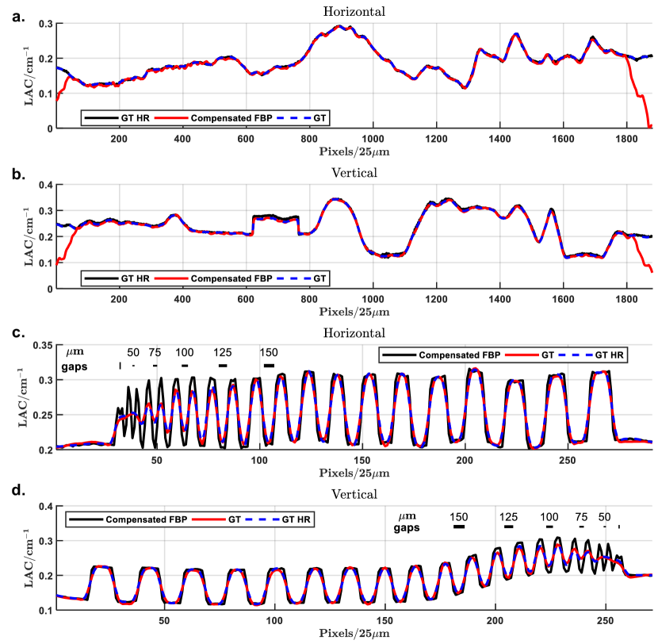Screen dimensions: 658x644
Task: Click the "gaps" label in panel d
Action: [407, 528]
